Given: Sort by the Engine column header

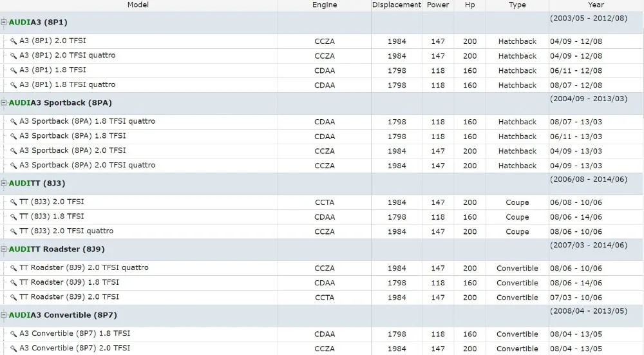Looking at the screenshot, I should [x=325, y=5].
